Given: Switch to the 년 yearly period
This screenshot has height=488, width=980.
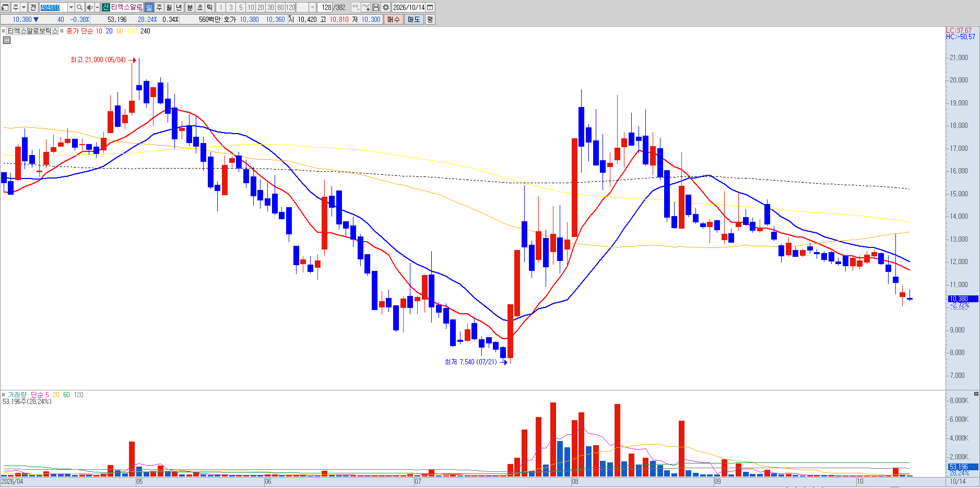Looking at the screenshot, I should 179,7.
